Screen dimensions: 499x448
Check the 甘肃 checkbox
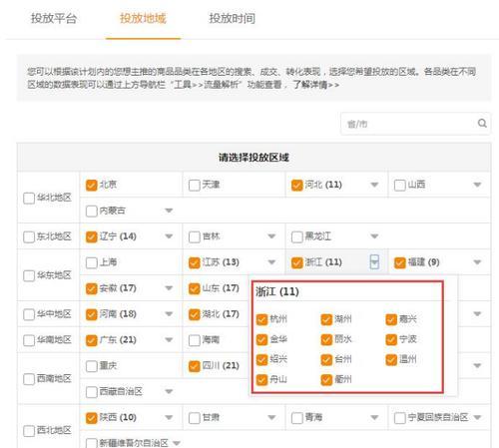(194, 418)
